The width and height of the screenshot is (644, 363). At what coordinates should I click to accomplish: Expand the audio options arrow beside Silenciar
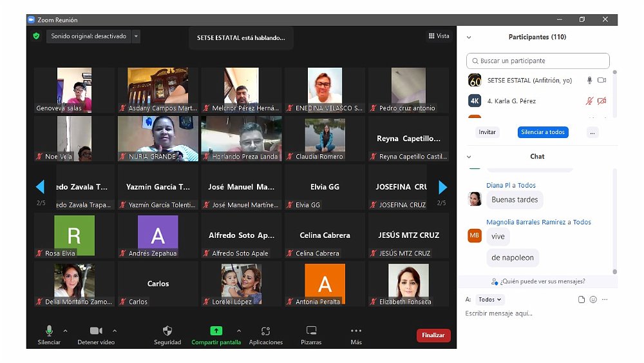point(65,331)
